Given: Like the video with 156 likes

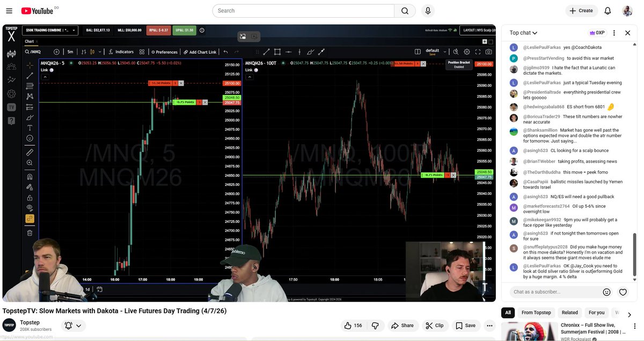Looking at the screenshot, I should (x=354, y=325).
